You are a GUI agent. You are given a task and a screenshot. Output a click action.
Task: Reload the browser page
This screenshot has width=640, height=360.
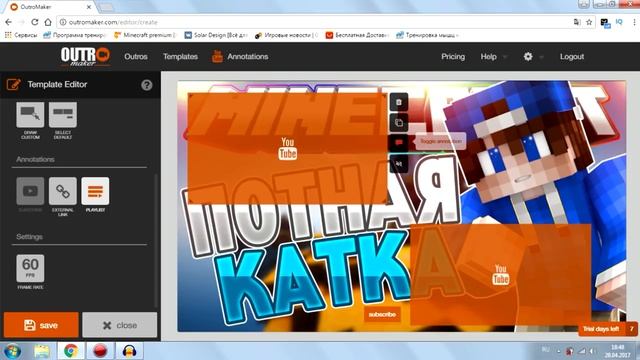pyautogui.click(x=35, y=22)
